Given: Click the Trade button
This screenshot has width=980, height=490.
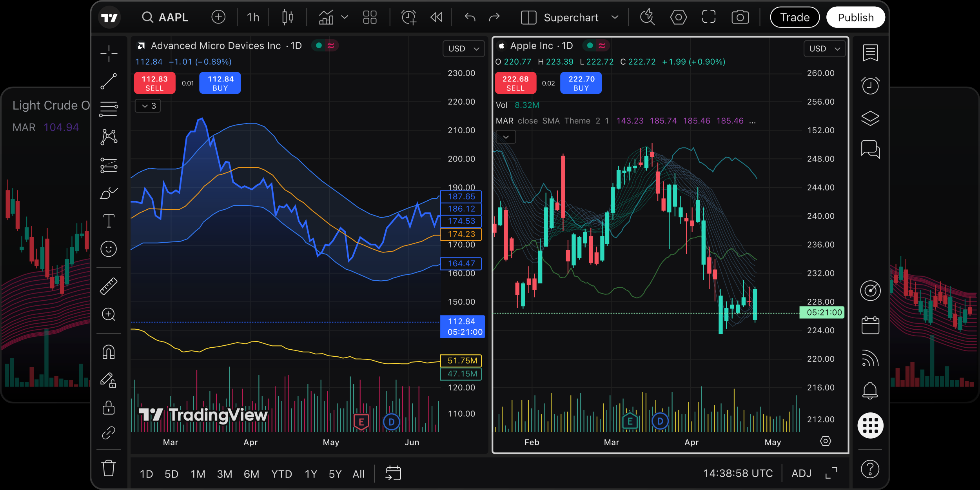Looking at the screenshot, I should click(x=795, y=17).
